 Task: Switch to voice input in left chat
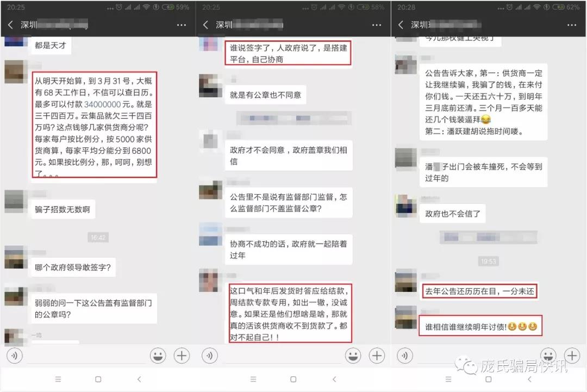coord(14,356)
